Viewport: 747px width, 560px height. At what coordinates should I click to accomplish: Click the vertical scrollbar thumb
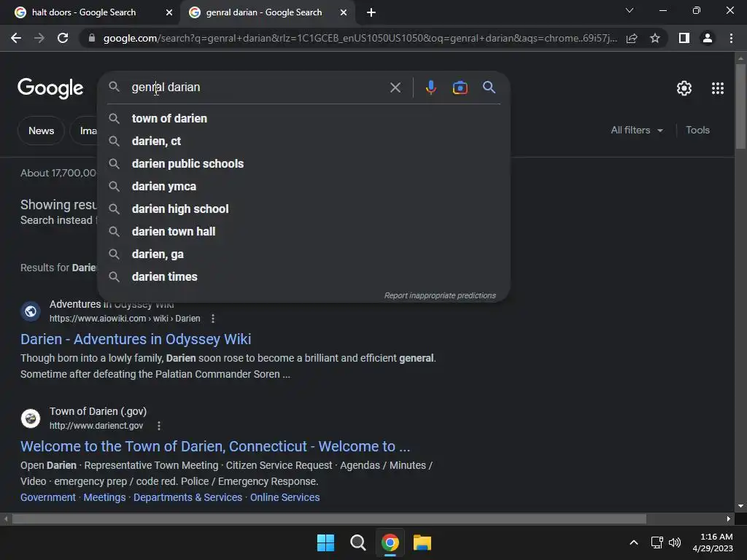click(740, 106)
